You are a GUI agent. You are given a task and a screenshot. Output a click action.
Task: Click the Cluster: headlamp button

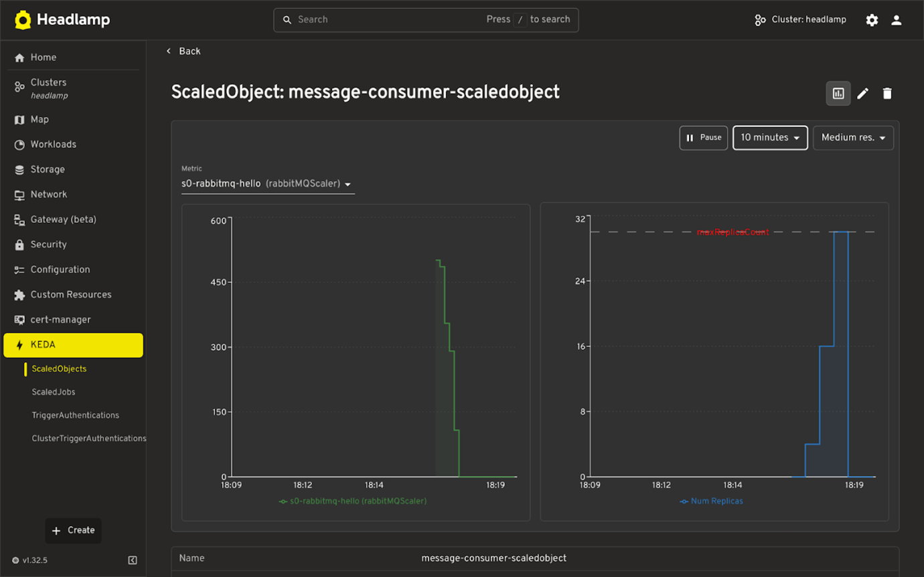tap(800, 20)
